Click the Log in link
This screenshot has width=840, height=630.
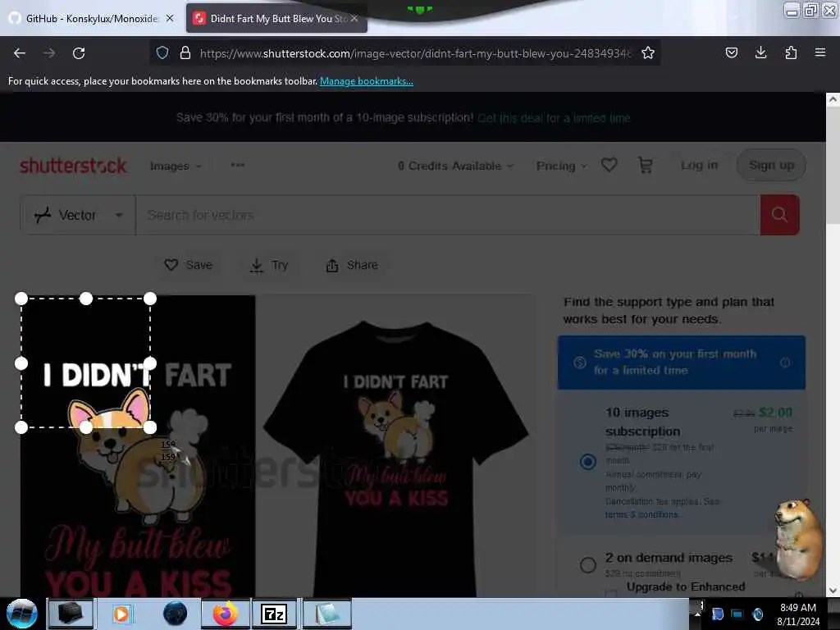(699, 165)
